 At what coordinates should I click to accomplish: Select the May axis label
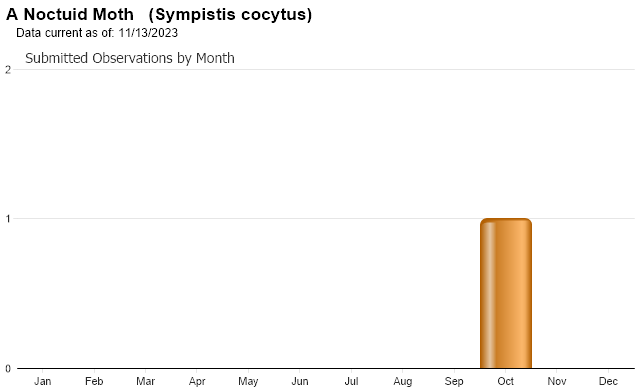point(248,381)
